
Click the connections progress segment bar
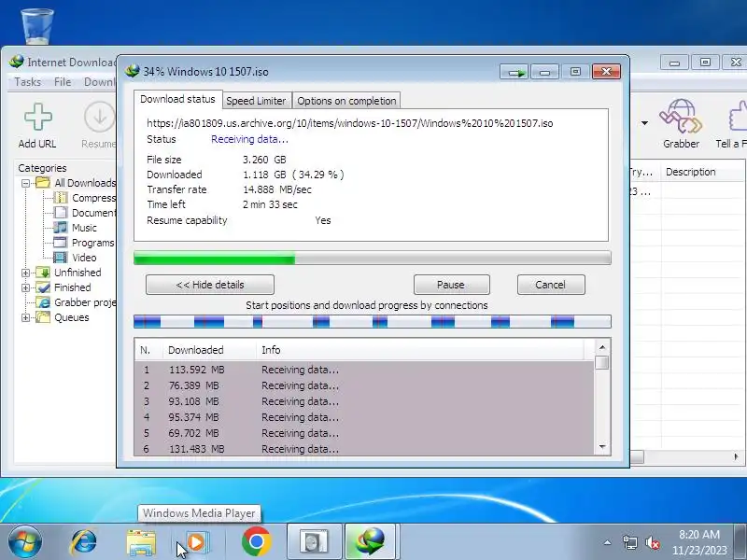[372, 321]
